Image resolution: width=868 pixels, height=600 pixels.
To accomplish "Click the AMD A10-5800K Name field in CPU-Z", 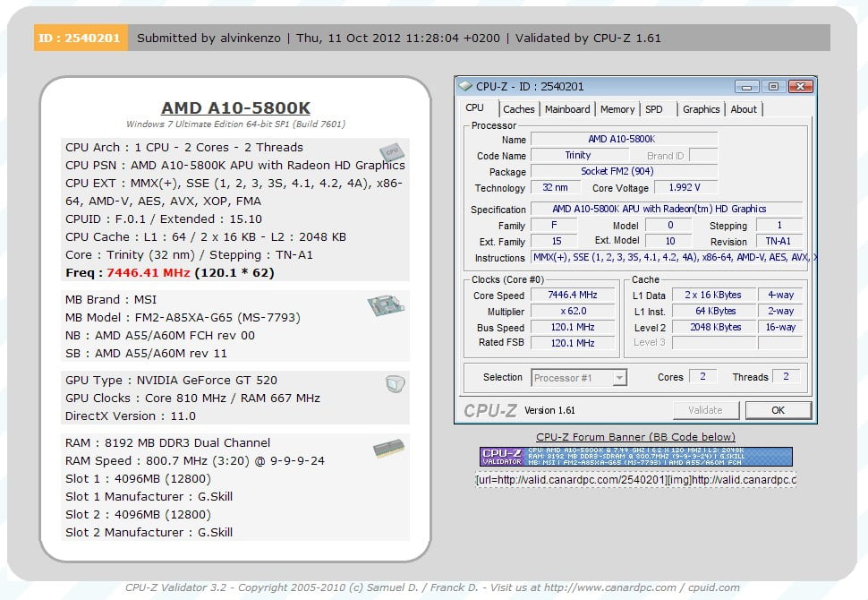I will coord(624,139).
